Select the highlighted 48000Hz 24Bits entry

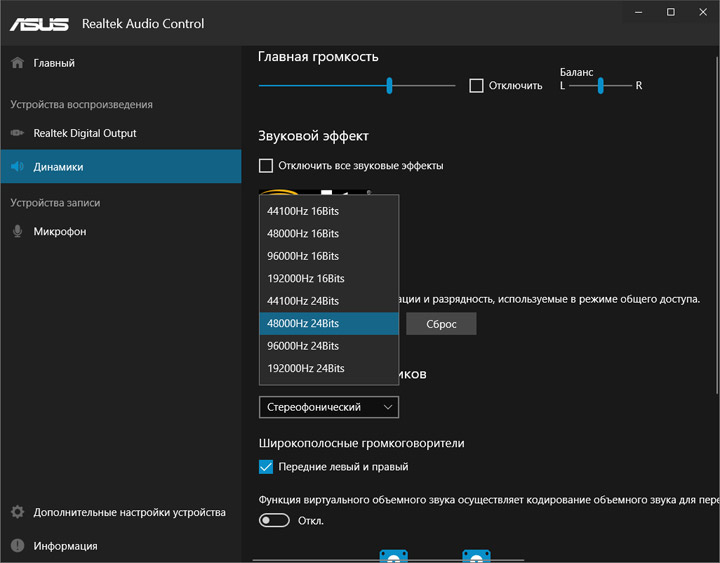coord(303,324)
